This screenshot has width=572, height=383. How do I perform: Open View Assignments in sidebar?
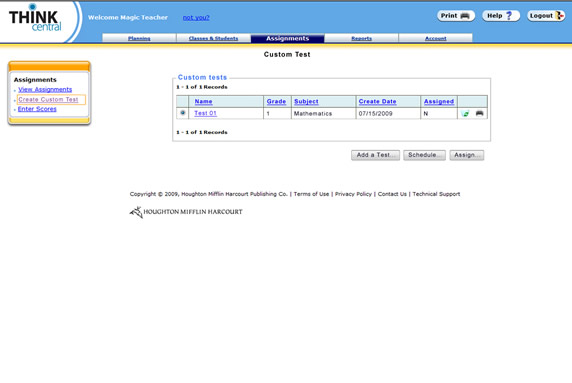[x=45, y=89]
